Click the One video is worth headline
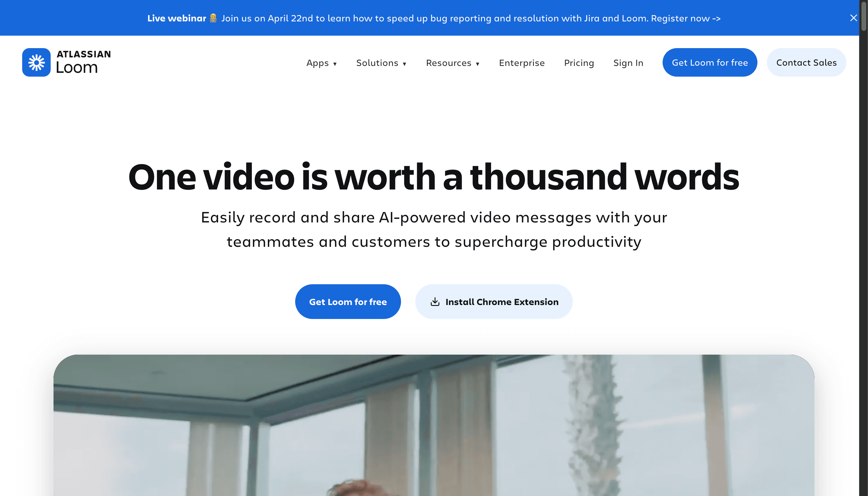Viewport: 868px width, 496px height. 434,177
